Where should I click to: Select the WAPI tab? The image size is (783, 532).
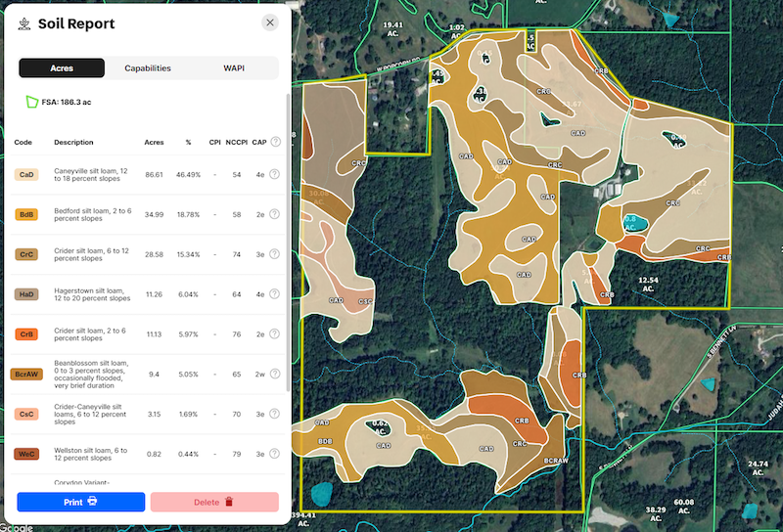(234, 68)
